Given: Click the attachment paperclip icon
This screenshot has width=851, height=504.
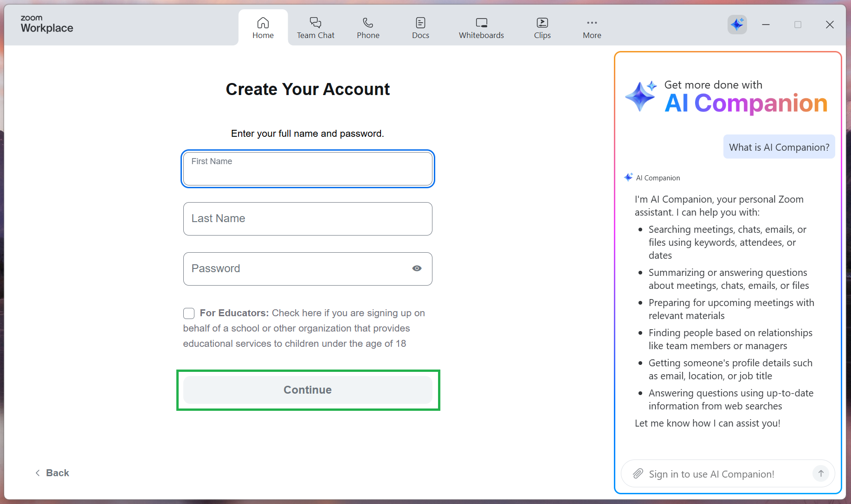Looking at the screenshot, I should coord(638,473).
